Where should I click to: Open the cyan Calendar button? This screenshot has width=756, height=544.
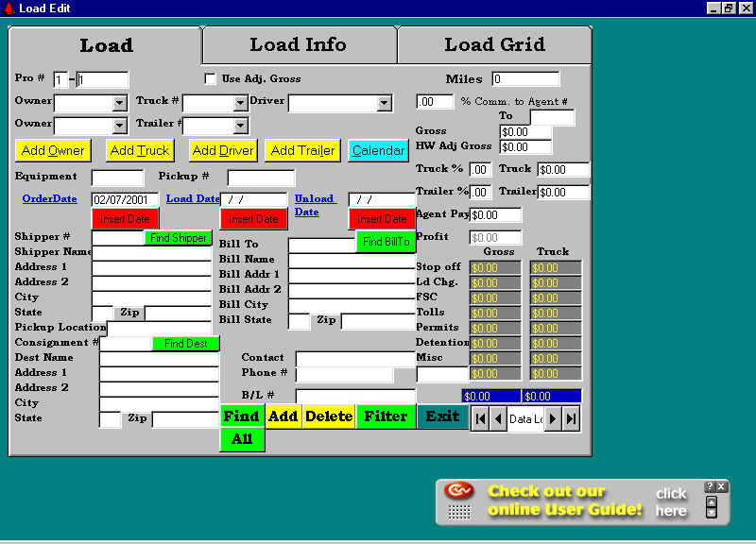[x=378, y=150]
